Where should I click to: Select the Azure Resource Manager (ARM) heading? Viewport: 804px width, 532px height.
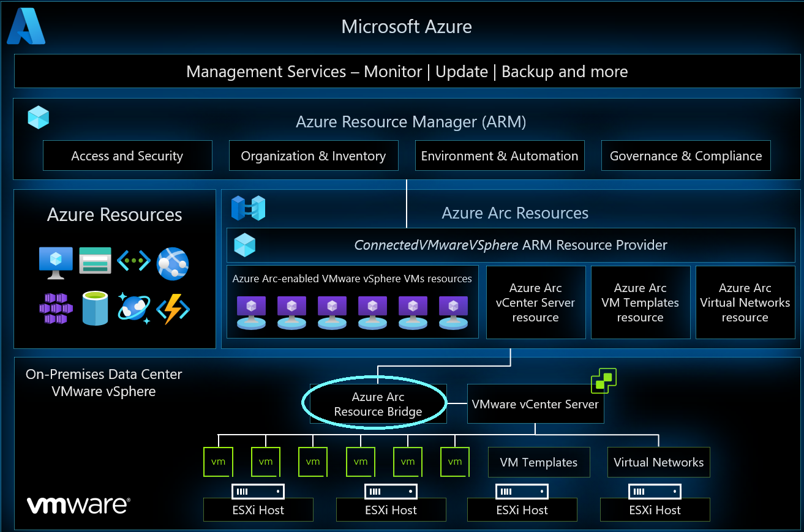click(x=411, y=122)
